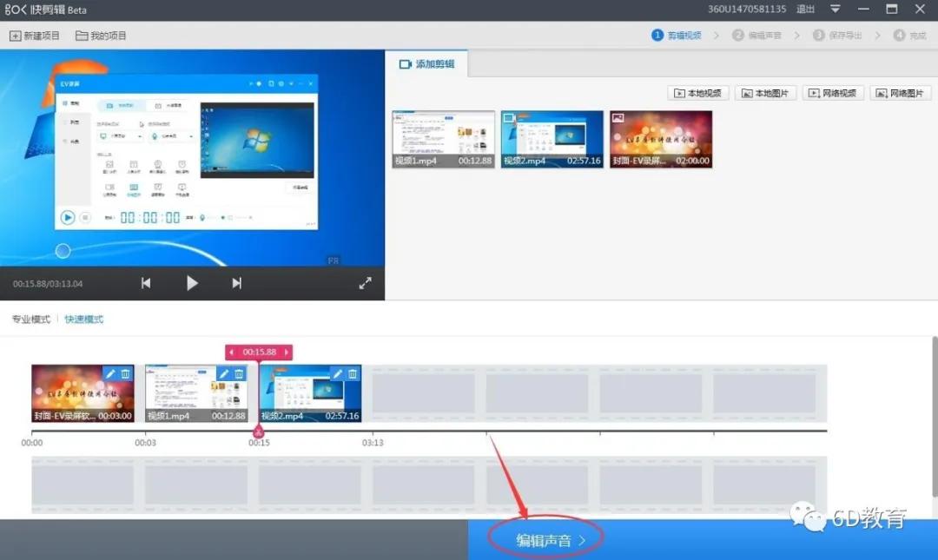Select the 封面-EV录屏 image in media library
Viewport: 938px width, 560px height.
pyautogui.click(x=661, y=139)
